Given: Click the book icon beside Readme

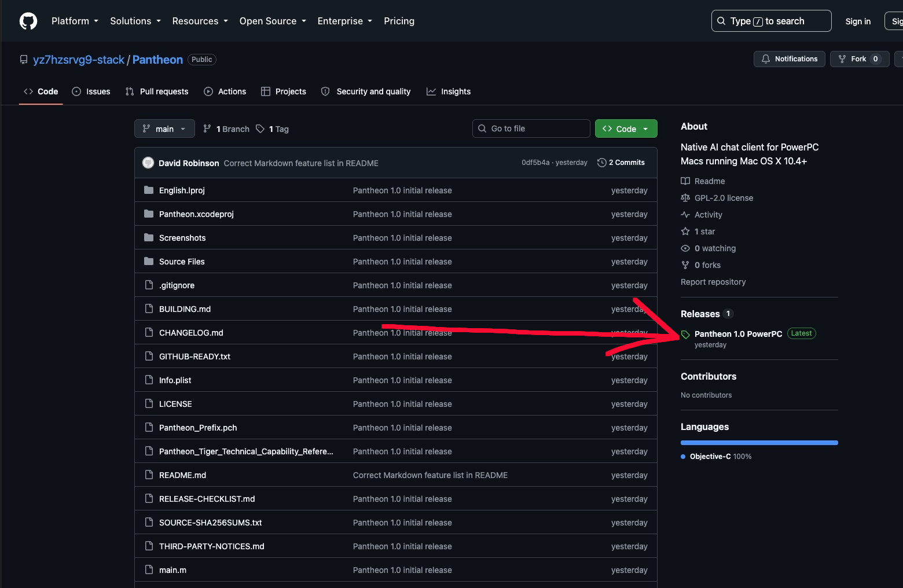Looking at the screenshot, I should (x=685, y=181).
